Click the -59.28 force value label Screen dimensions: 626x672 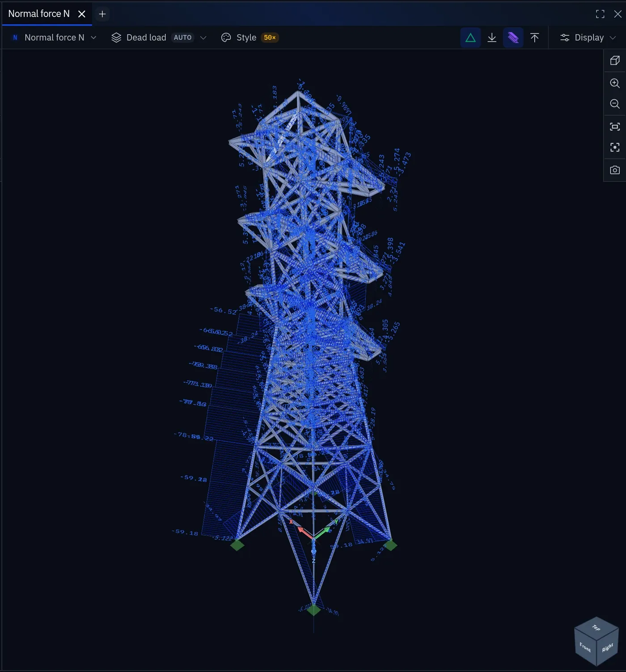[x=194, y=478]
